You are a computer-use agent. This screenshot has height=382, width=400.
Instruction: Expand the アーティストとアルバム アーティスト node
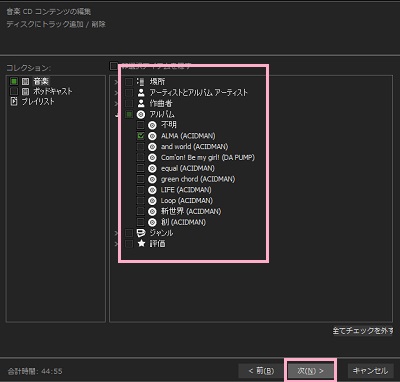116,93
